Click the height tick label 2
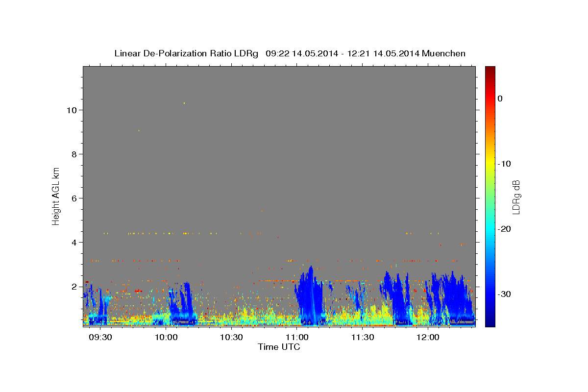This screenshot has height=392, width=588. 74,286
